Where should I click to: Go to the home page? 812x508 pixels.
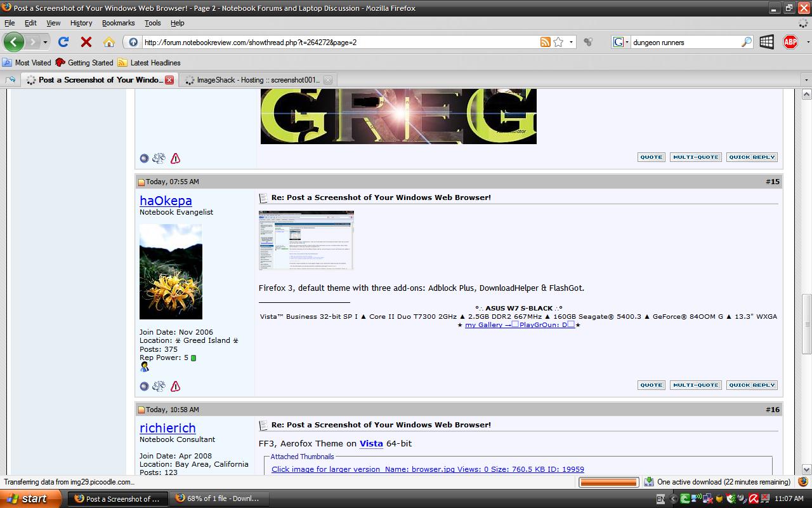[x=109, y=42]
